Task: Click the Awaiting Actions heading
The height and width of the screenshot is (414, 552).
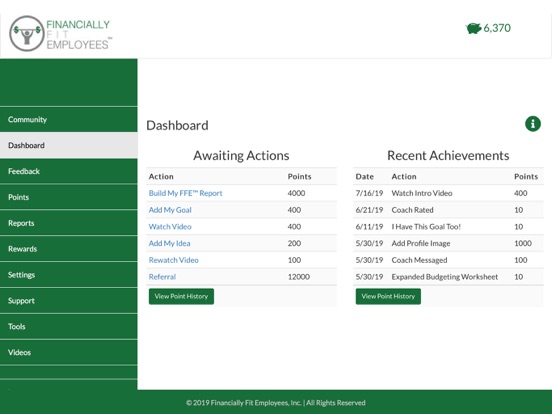Action: click(x=241, y=156)
